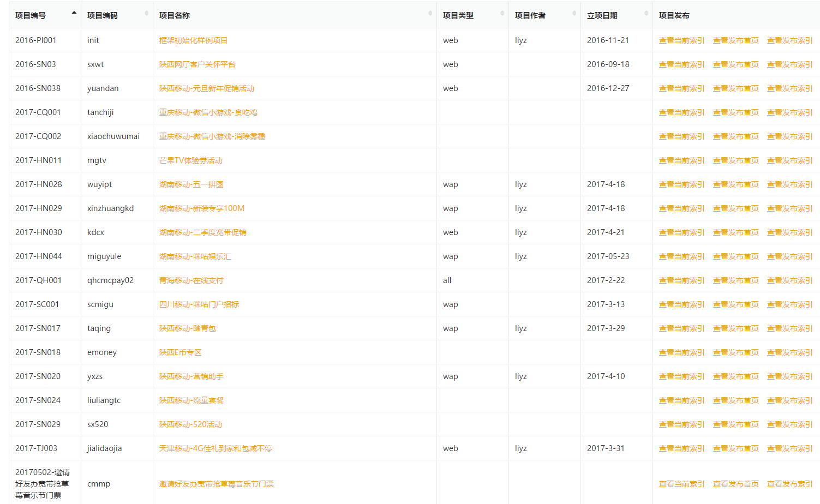Click 查看当前索引 for the sxwt row
Image resolution: width=820 pixels, height=504 pixels.
(x=681, y=64)
